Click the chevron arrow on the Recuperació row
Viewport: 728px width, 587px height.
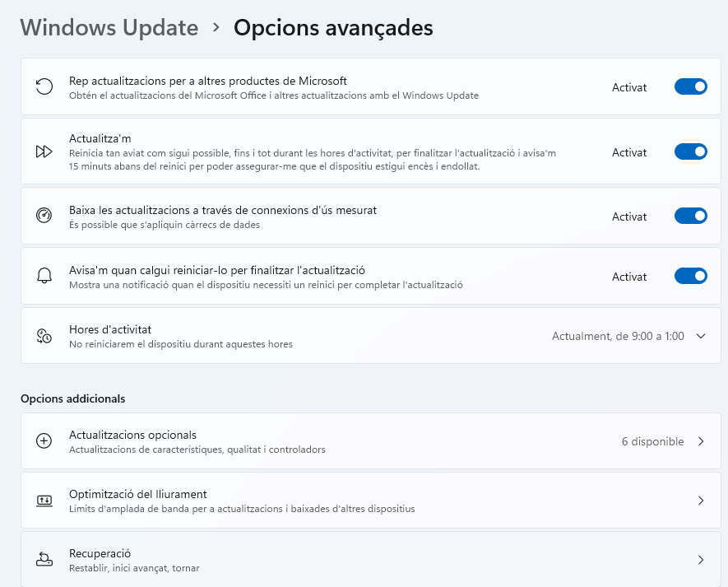(701, 560)
